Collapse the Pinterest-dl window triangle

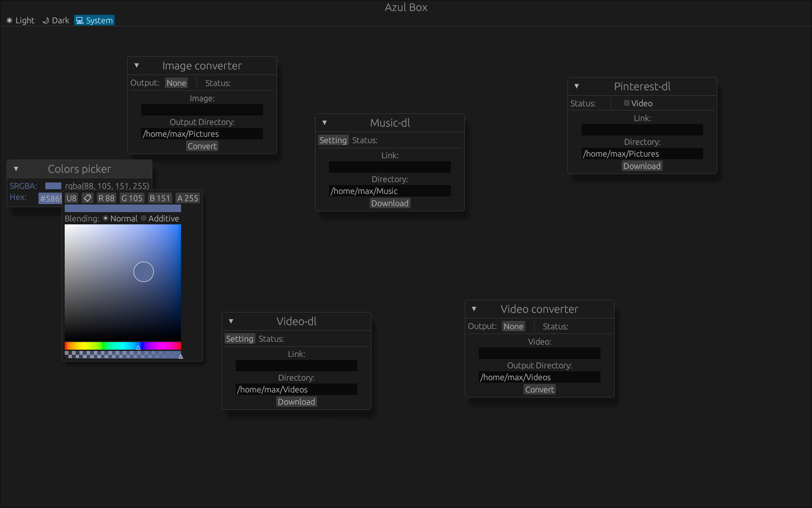[x=576, y=86]
